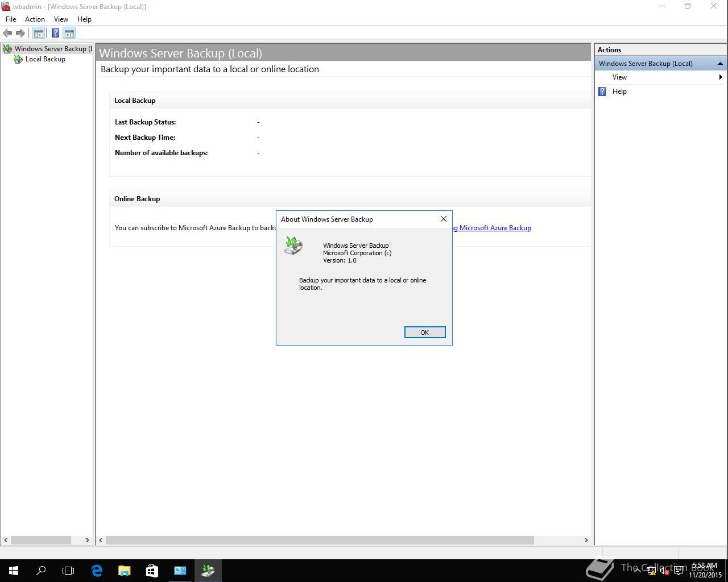Screen dimensions: 728x582
Task: Select Windows Server Backup root tree node
Action: pos(47,49)
